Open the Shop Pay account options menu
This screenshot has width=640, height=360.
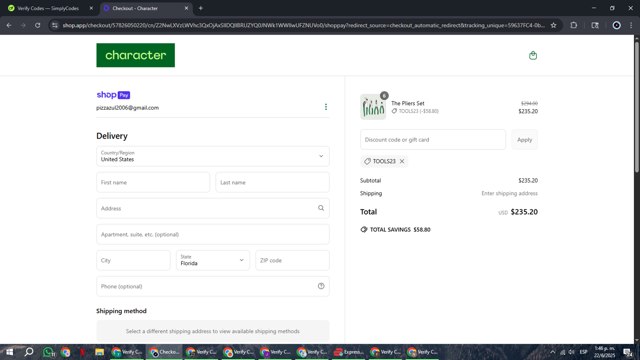(326, 107)
